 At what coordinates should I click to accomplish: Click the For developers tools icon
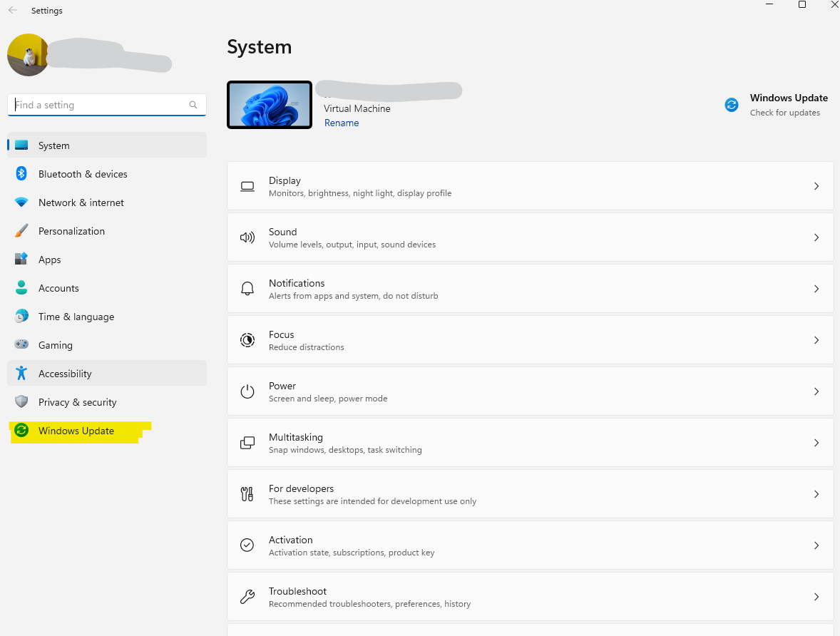(247, 494)
